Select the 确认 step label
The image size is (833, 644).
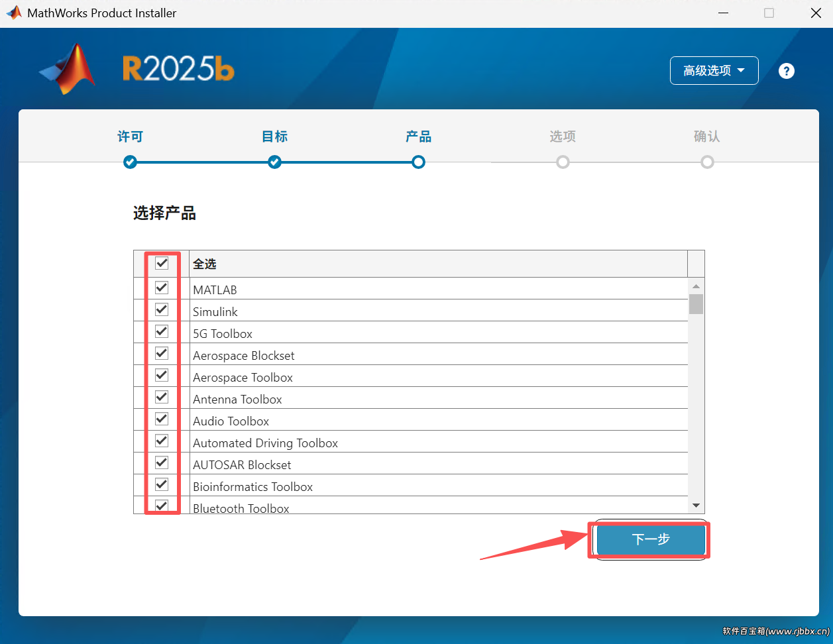pos(706,136)
